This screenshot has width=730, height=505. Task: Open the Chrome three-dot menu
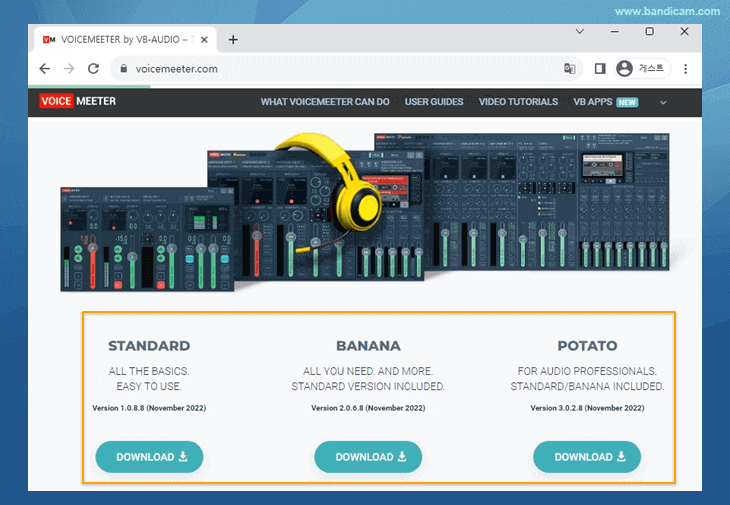coord(685,69)
